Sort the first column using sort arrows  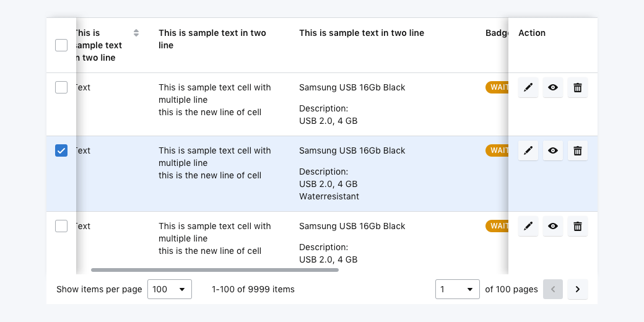(136, 33)
